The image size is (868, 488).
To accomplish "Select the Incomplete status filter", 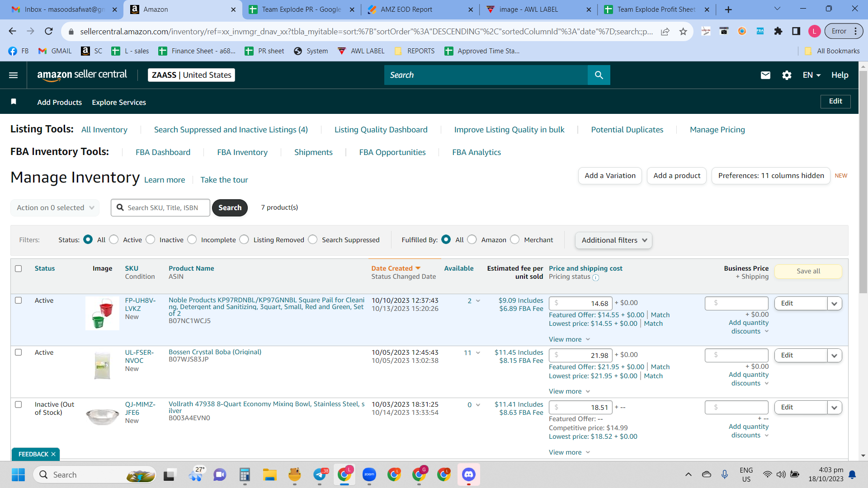I will click(x=192, y=239).
